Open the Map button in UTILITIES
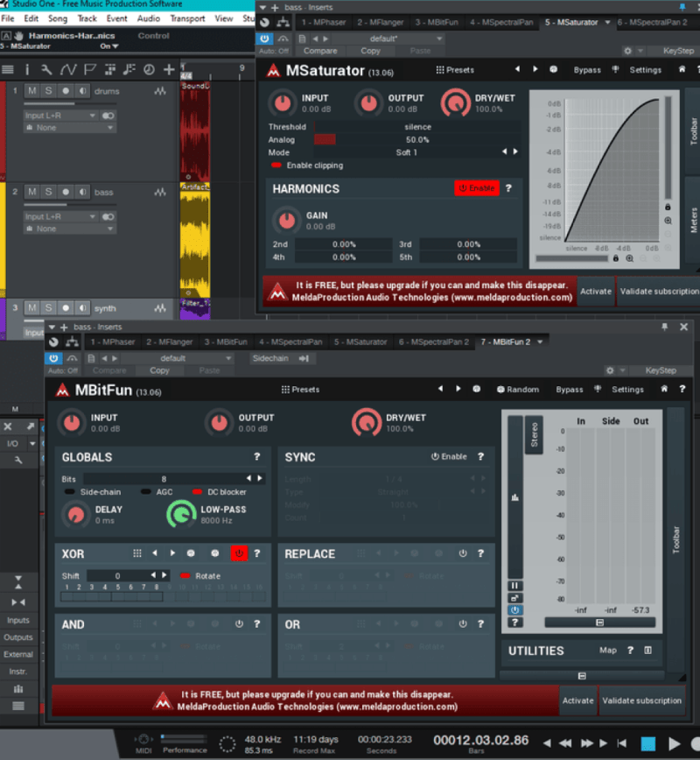The width and height of the screenshot is (700, 760). coord(608,651)
